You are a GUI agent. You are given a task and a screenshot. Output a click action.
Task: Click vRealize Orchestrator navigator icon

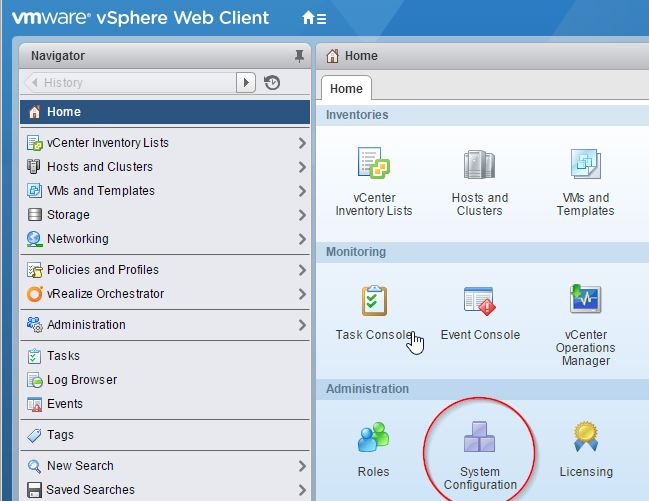[35, 294]
